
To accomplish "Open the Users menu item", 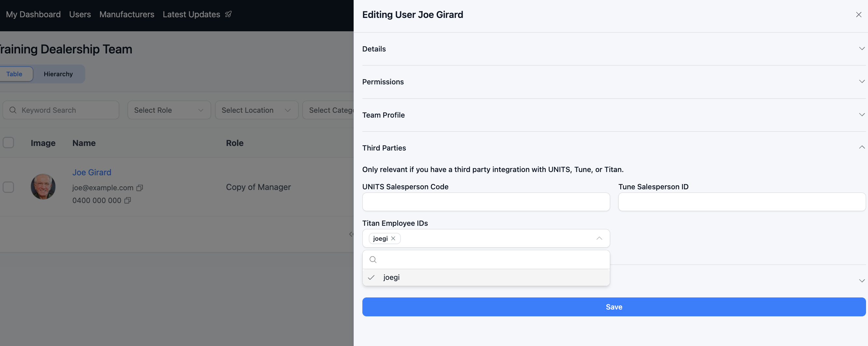I will [x=80, y=14].
